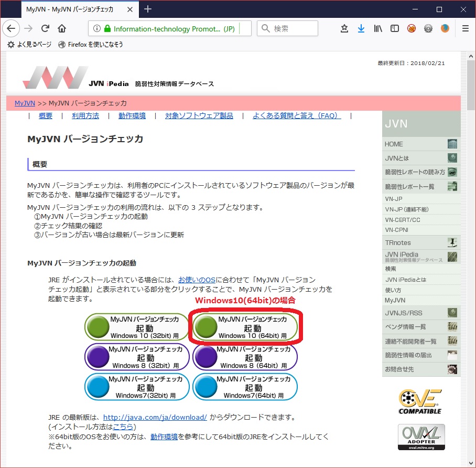Open JVN iPediaとは sidebar item

421,280
